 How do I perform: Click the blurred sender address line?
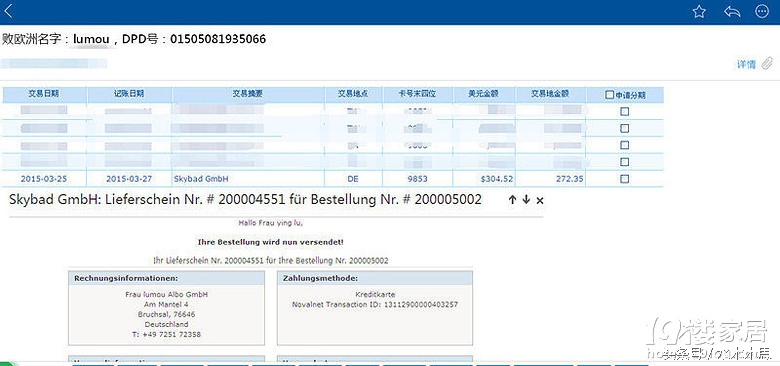pos(54,64)
